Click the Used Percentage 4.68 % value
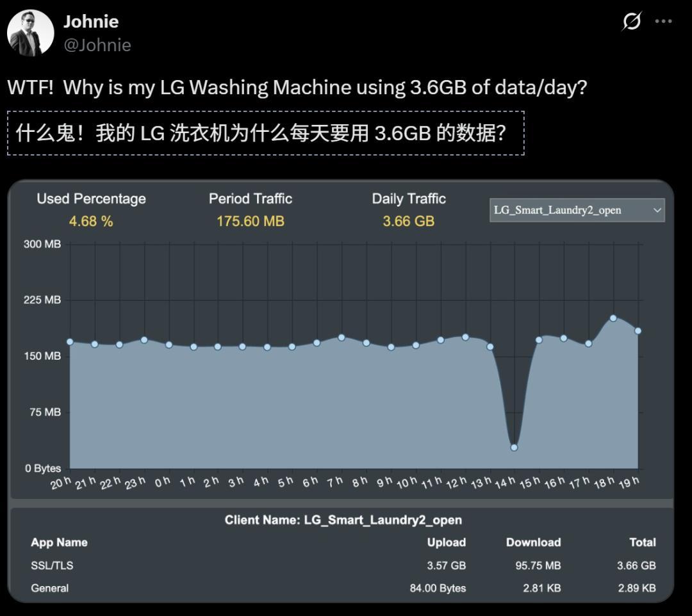This screenshot has height=616, width=692. click(x=91, y=221)
